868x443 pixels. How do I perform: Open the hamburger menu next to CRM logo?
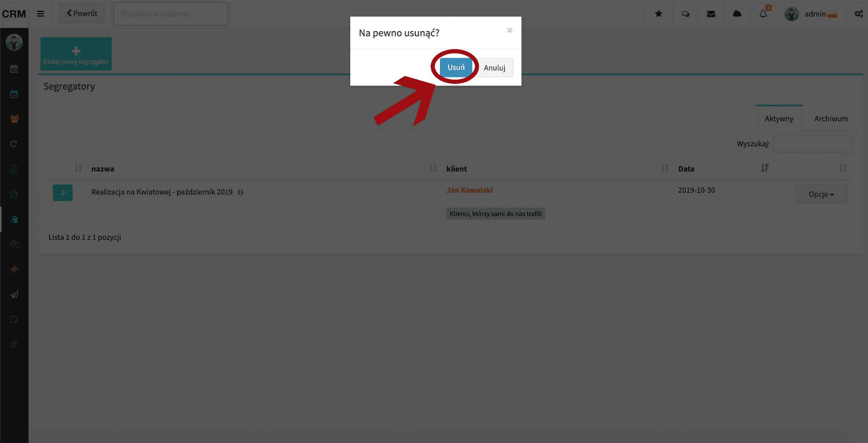click(41, 14)
